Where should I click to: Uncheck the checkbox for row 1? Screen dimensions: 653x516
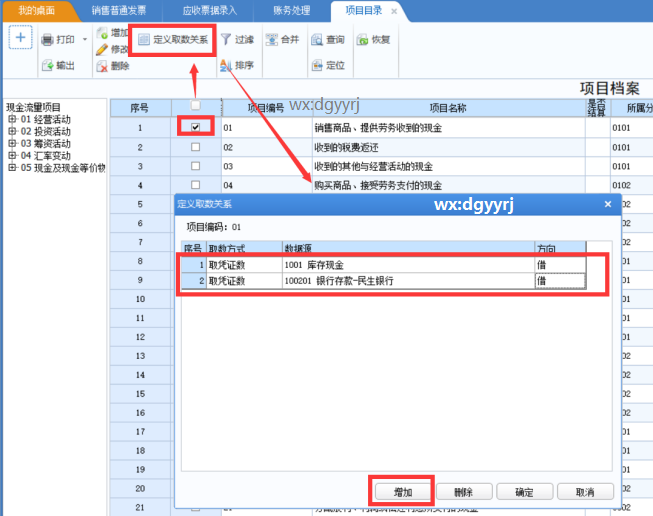pos(195,128)
